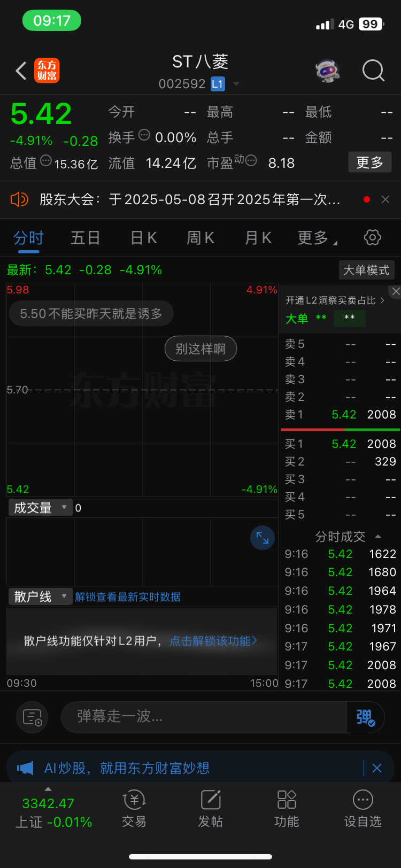Open chart settings gear icon
Viewport: 401px width, 868px height.
(x=373, y=237)
